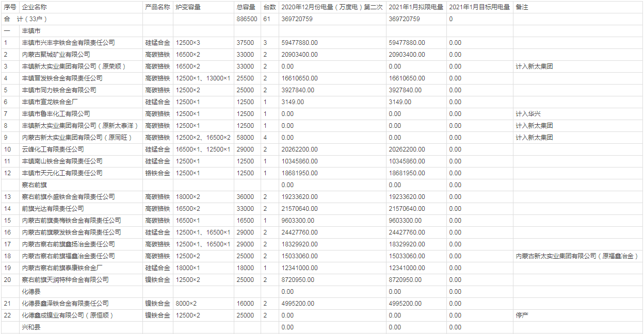Click company 丰镇新太实业集团有限公司（原新太泰洋）
The image size is (644, 334).
pyautogui.click(x=81, y=126)
